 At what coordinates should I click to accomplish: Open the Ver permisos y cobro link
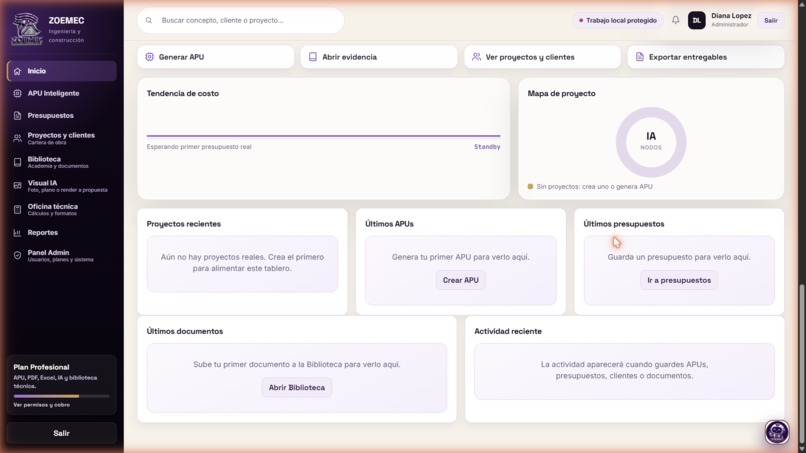pos(42,405)
